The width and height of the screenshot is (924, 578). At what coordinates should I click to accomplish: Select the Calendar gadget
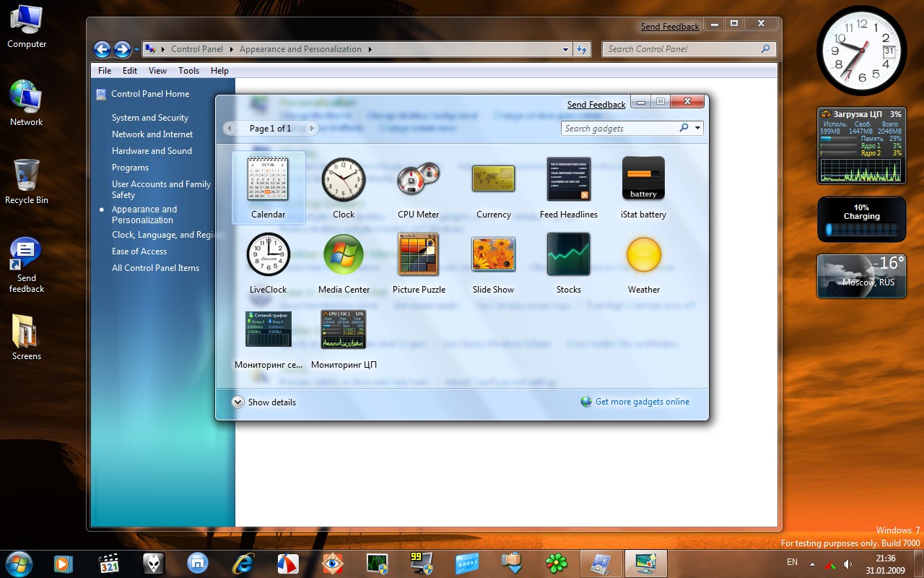pyautogui.click(x=268, y=187)
